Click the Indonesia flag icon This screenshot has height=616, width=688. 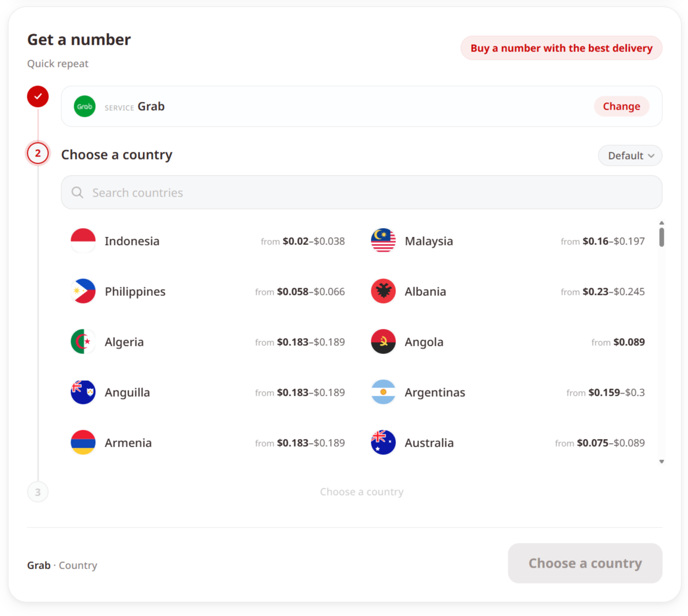coord(83,241)
